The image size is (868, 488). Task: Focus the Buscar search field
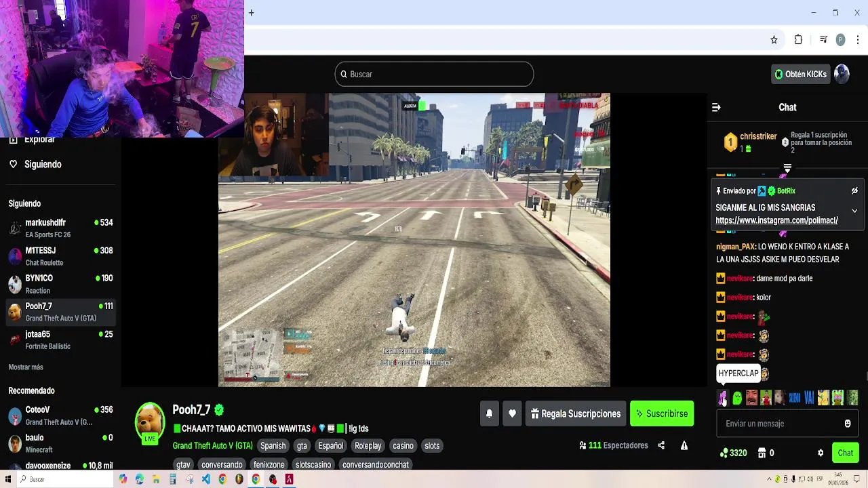pos(434,74)
